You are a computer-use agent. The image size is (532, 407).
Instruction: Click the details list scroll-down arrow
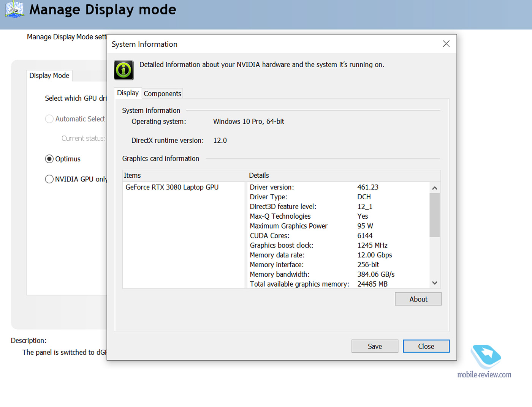(x=435, y=283)
